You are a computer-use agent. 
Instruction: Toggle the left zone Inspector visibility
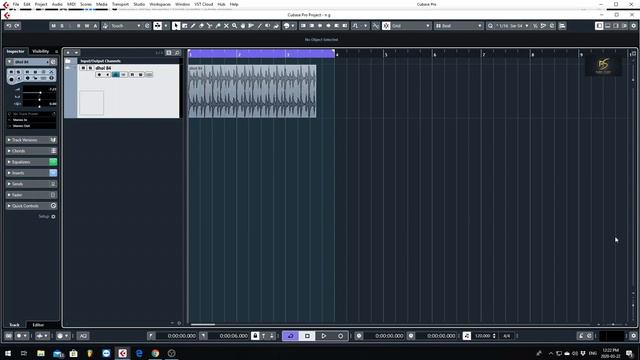[x=599, y=26]
